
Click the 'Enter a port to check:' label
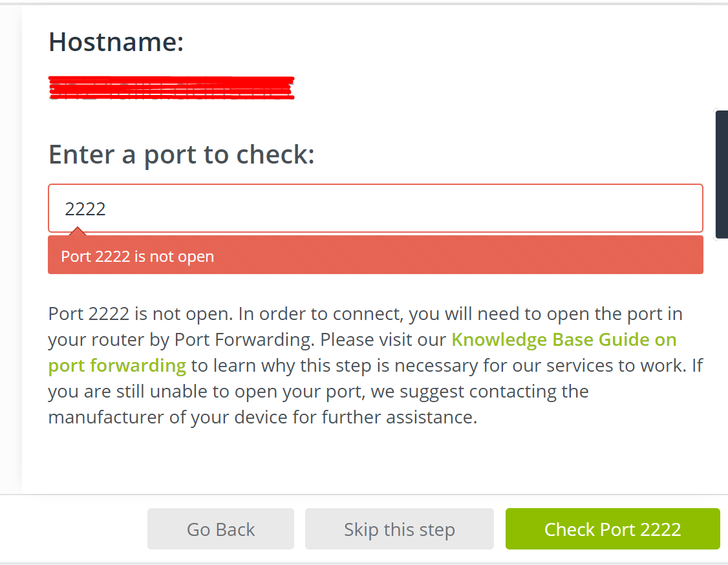pyautogui.click(x=181, y=155)
